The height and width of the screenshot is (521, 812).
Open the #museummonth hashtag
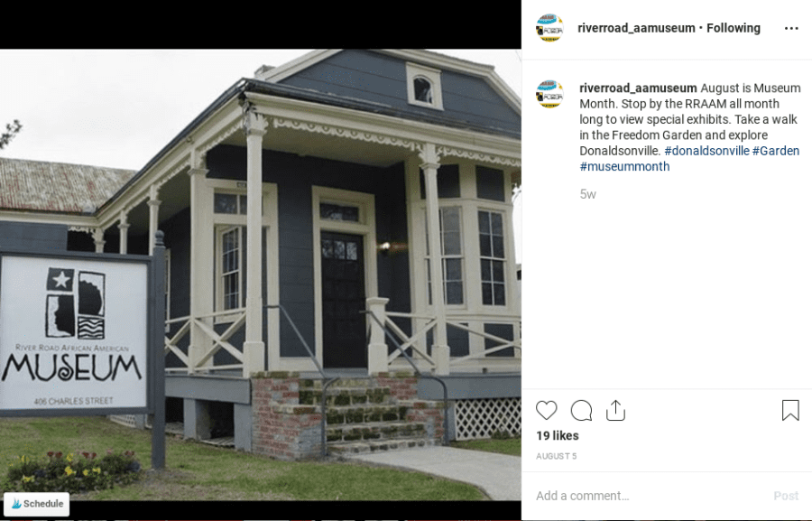[x=624, y=166]
